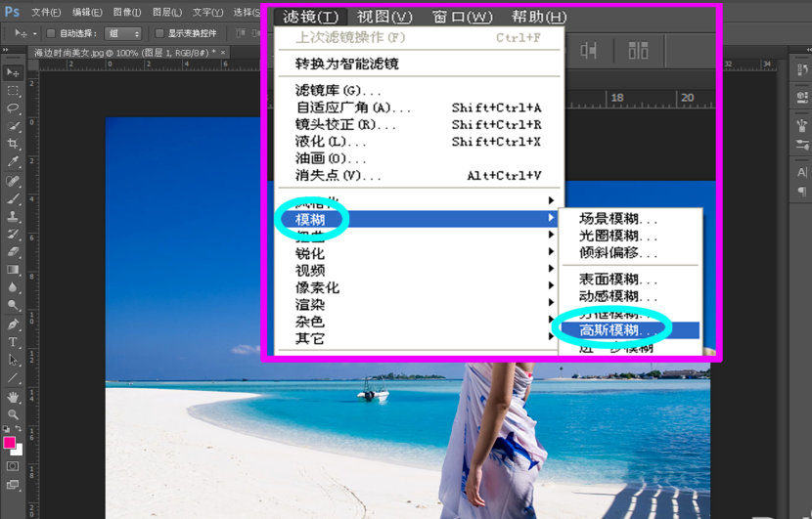Image resolution: width=812 pixels, height=519 pixels.
Task: Open the 窗口(W) menu
Action: [462, 17]
